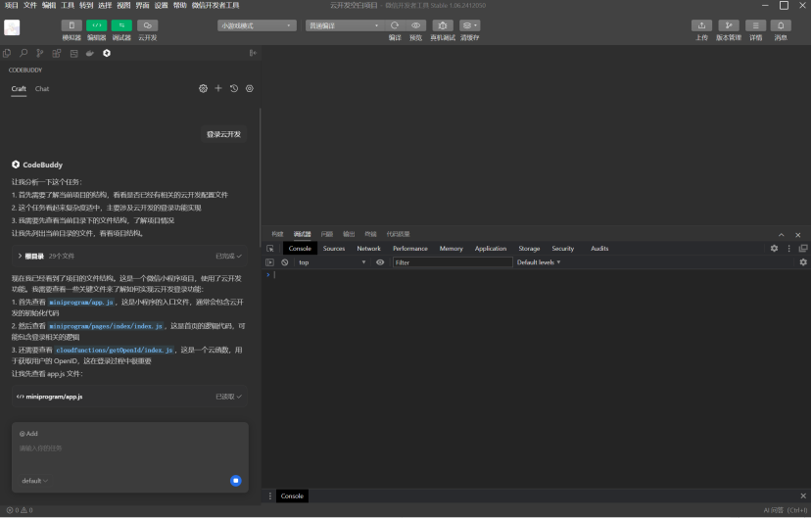Open the default model dropdown
Viewport: 812px width, 518px height.
34,481
